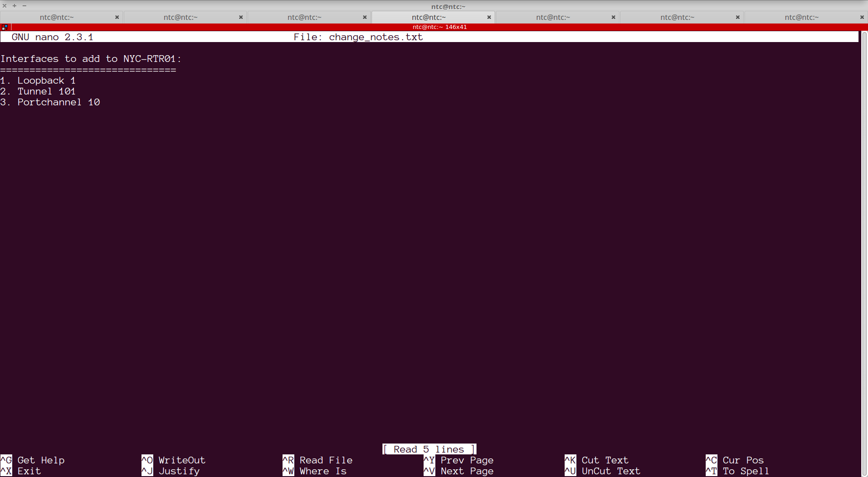Close the last ntc@ntc tab on right
Screen dimensions: 868x477
pyautogui.click(x=862, y=17)
